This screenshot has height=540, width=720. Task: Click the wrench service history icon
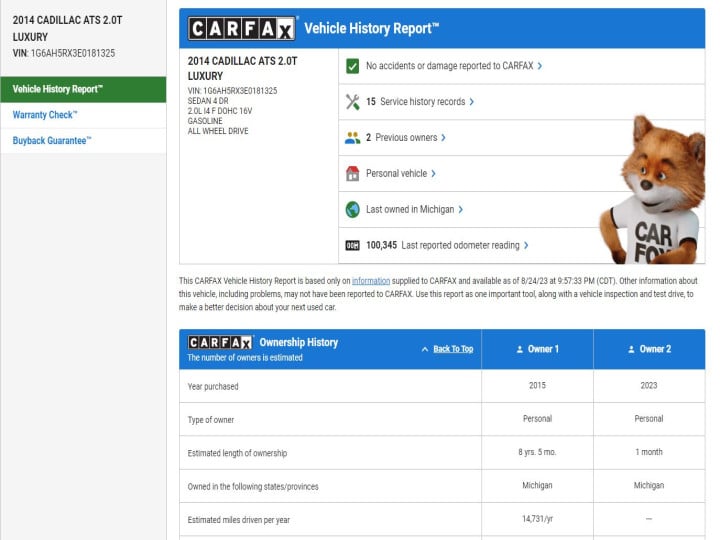coord(352,102)
